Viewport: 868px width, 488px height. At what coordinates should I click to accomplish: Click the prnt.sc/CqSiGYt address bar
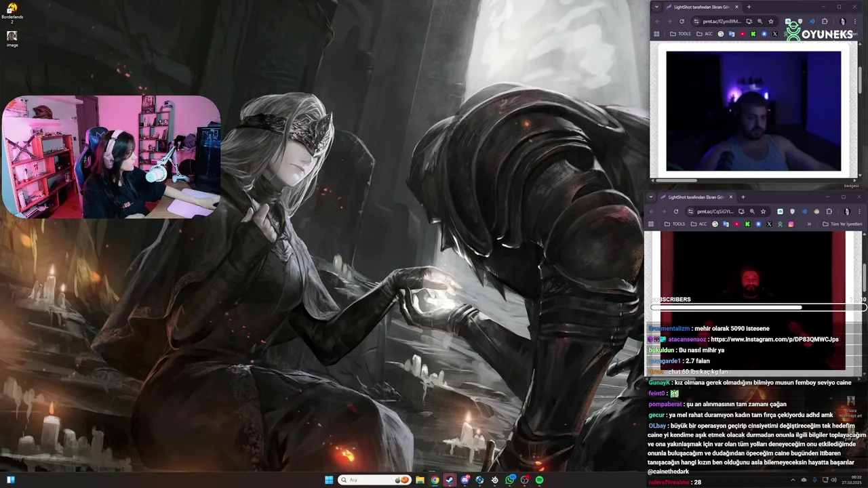(728, 211)
